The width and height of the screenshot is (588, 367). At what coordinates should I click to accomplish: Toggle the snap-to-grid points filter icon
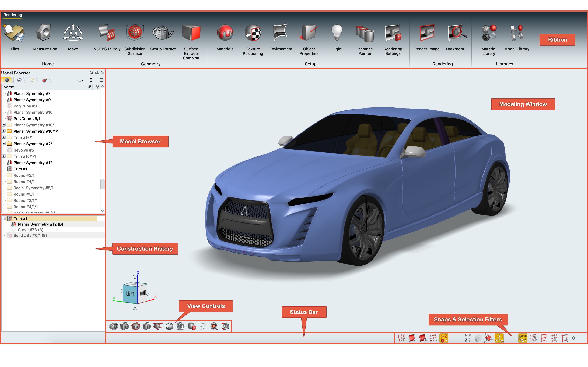click(x=533, y=338)
